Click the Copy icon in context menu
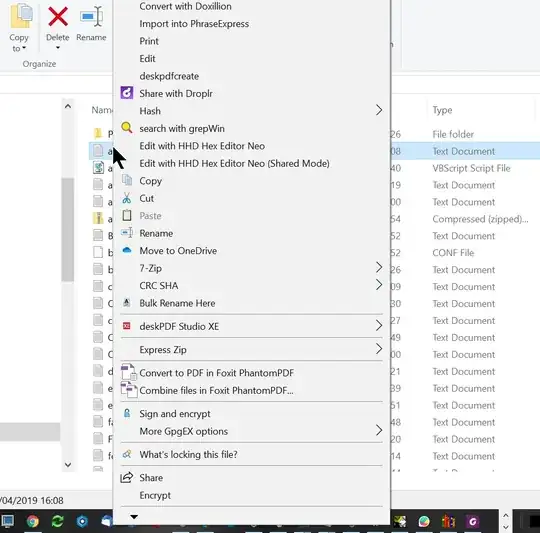The width and height of the screenshot is (540, 533). point(127,180)
